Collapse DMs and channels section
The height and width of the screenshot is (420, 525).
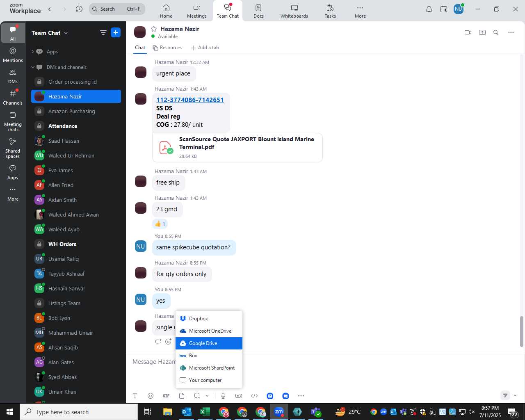pos(33,67)
